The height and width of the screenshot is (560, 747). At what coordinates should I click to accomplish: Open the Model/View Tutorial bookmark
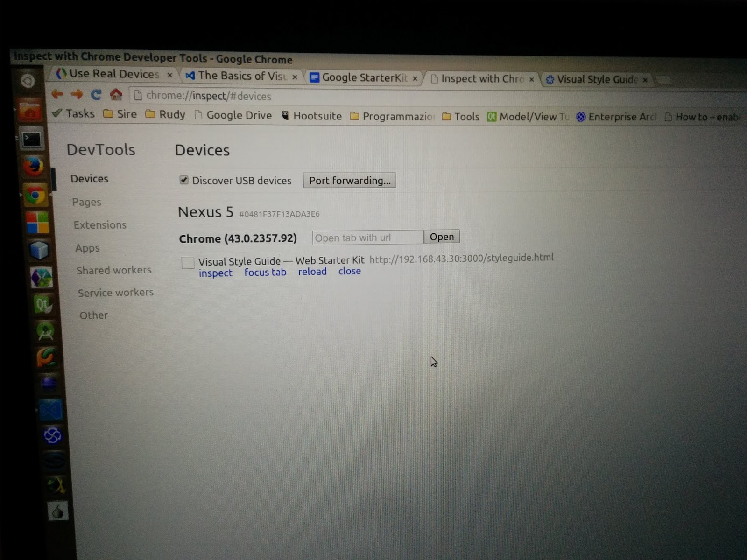(529, 117)
